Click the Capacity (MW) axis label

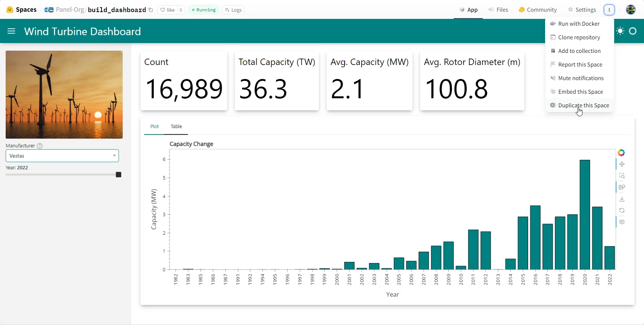coord(154,209)
